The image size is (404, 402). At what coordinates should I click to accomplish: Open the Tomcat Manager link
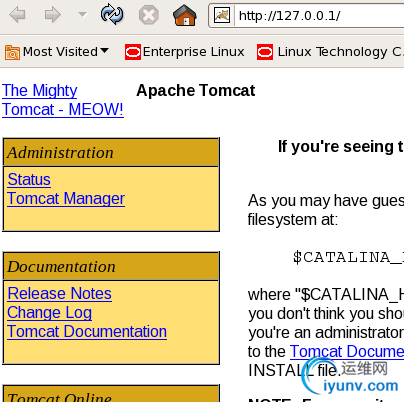coord(66,199)
